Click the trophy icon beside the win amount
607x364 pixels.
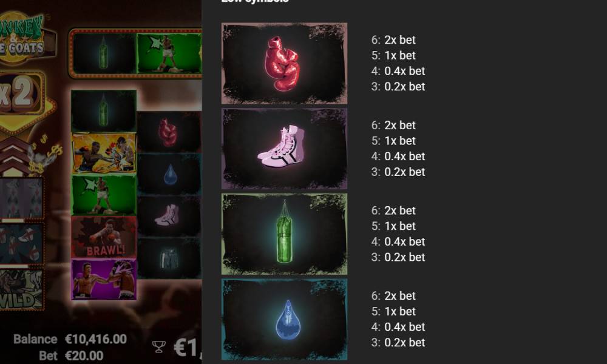[158, 346]
